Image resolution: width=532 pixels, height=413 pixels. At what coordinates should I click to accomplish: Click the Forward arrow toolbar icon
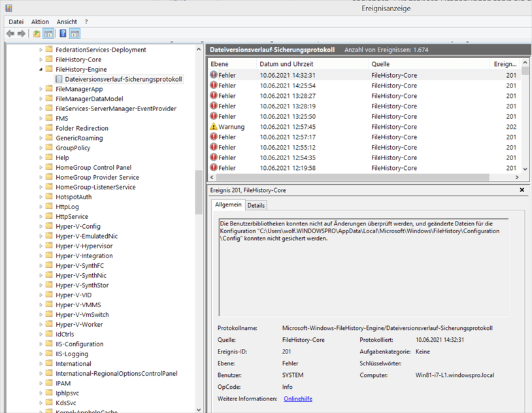pyautogui.click(x=22, y=33)
